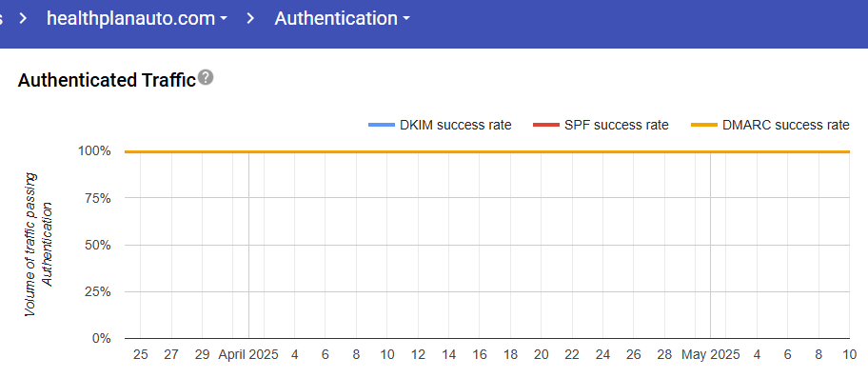Toggle the SPF success rate legend entry
This screenshot has height=378, width=868.
(601, 125)
